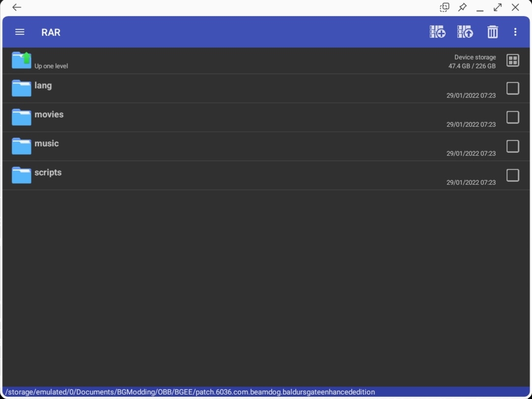This screenshot has width=532, height=399.
Task: Tick the checkbox for lang folder
Action: [512, 88]
